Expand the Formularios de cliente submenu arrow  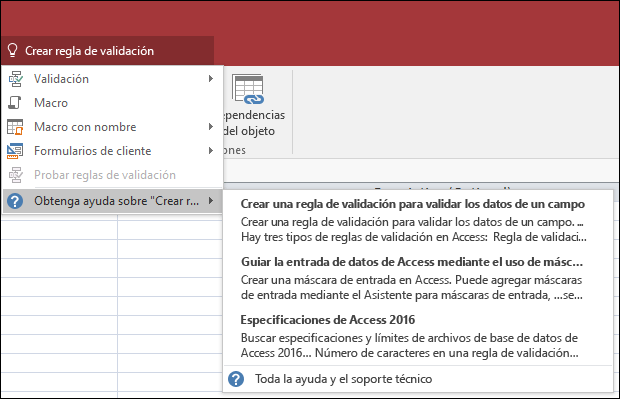[x=211, y=151]
